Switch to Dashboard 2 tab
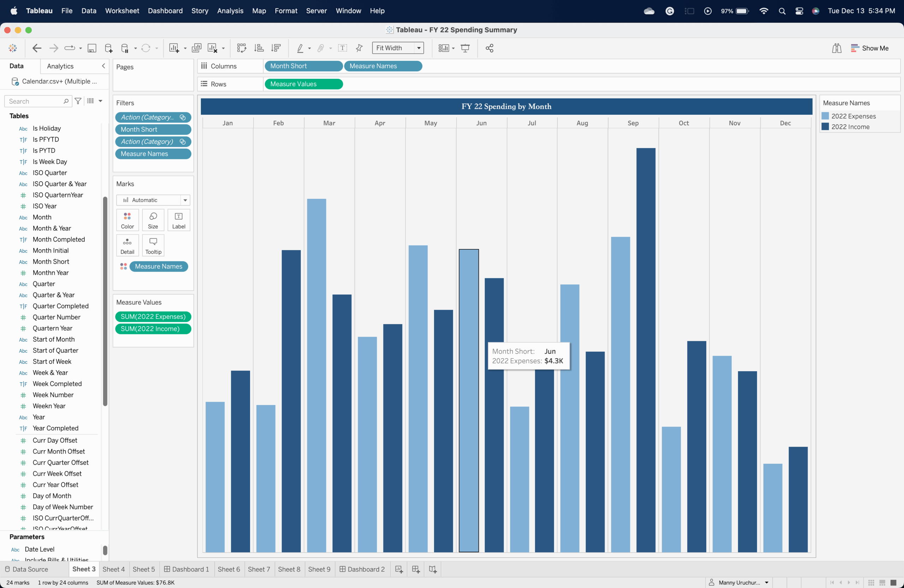 [362, 569]
